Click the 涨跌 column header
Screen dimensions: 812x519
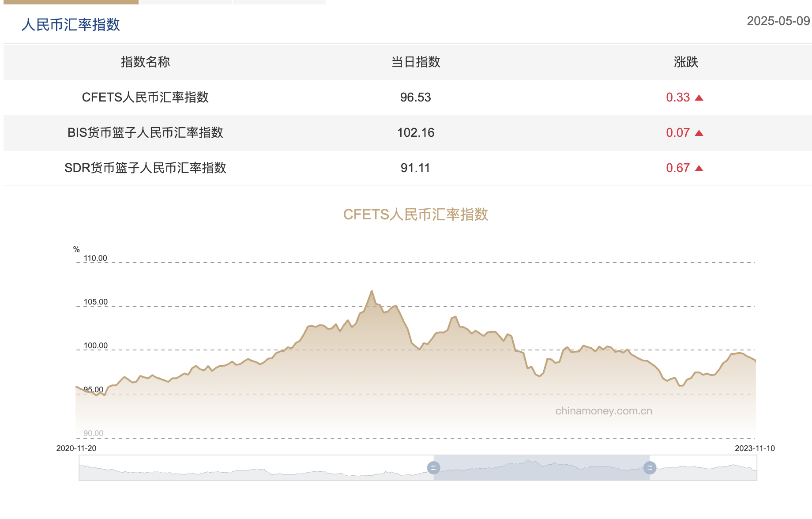coord(686,62)
